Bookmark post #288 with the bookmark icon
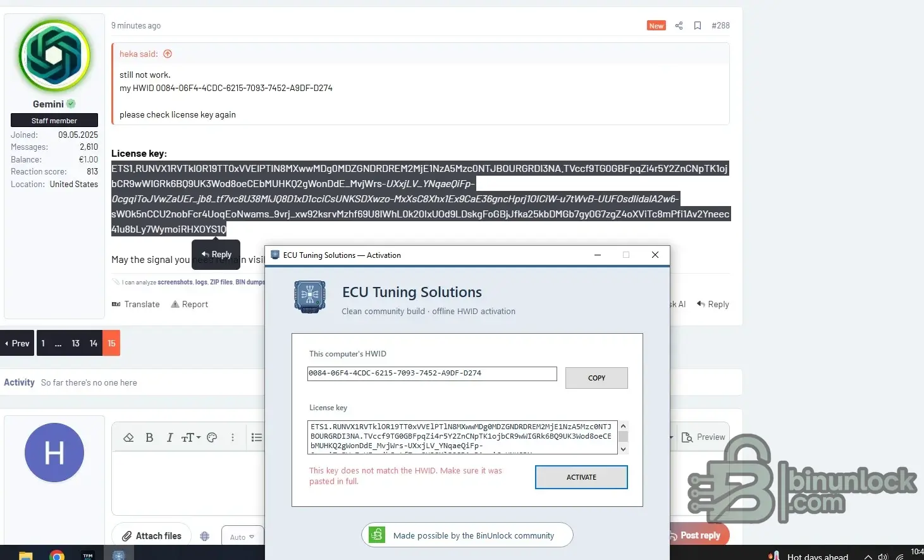924x560 pixels. (698, 26)
